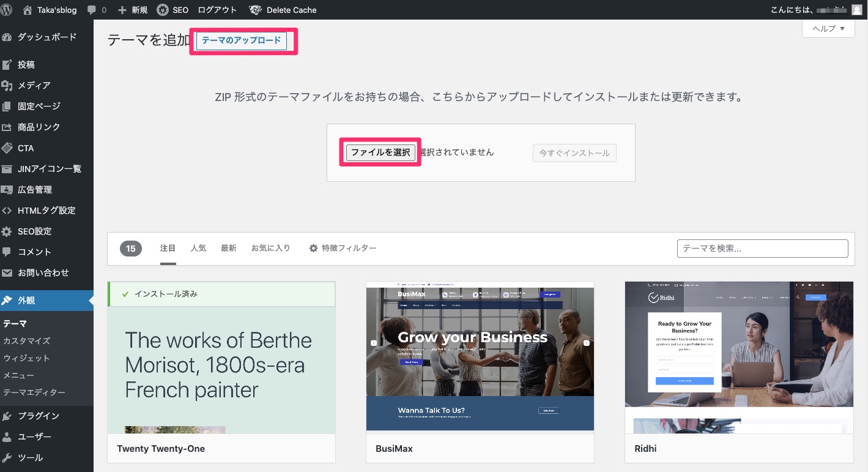Open ウィジェット in the 外観 submenu

pyautogui.click(x=26, y=358)
